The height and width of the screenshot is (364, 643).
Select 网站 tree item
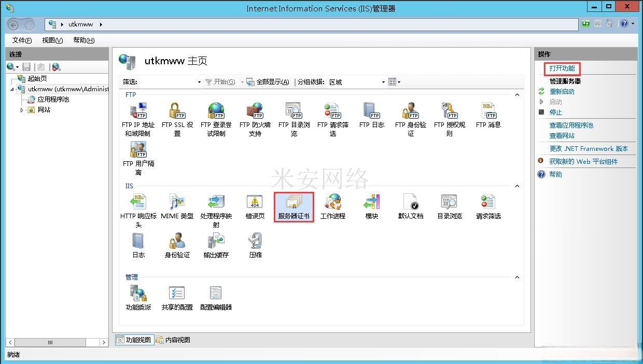(44, 110)
